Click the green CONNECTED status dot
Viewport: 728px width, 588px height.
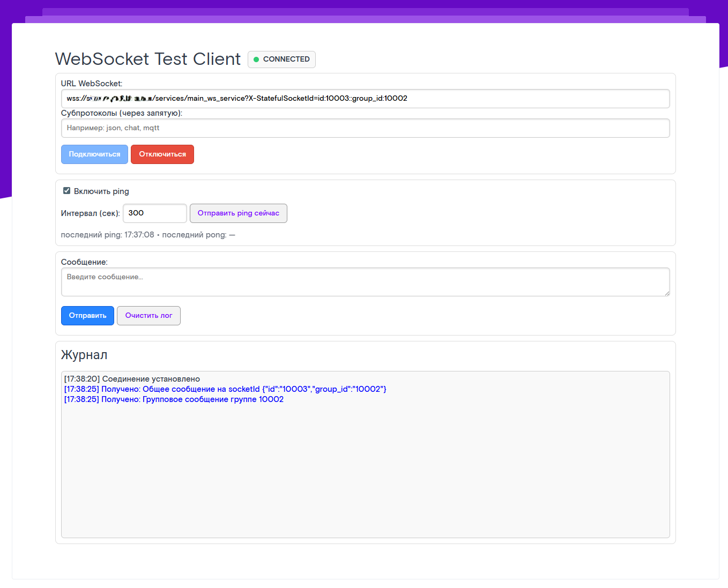(256, 59)
